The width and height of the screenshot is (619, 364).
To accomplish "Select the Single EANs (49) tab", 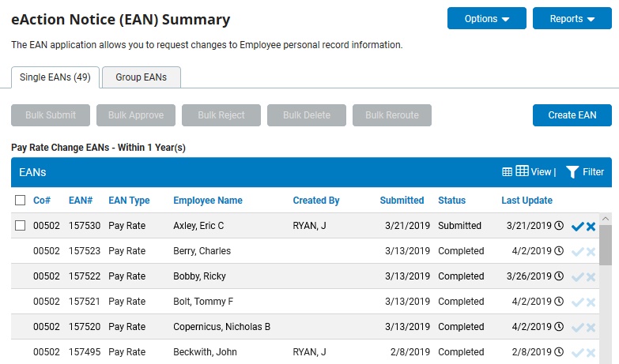I will pyautogui.click(x=55, y=77).
